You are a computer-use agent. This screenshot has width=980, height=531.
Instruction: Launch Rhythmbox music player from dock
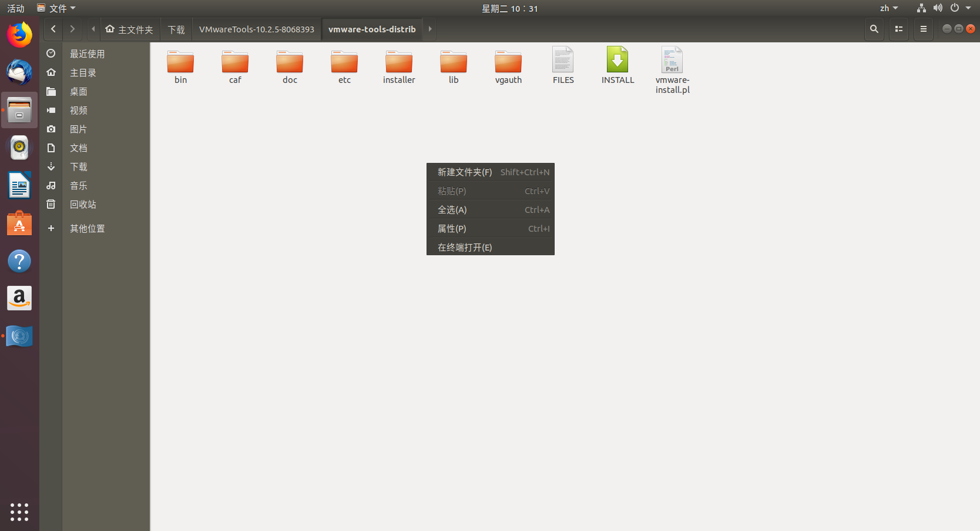19,148
